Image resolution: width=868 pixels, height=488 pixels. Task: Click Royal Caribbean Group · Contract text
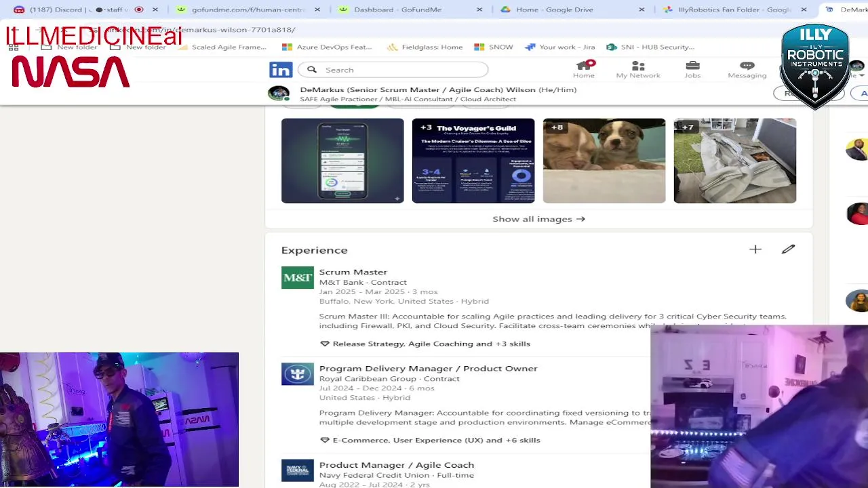389,379
